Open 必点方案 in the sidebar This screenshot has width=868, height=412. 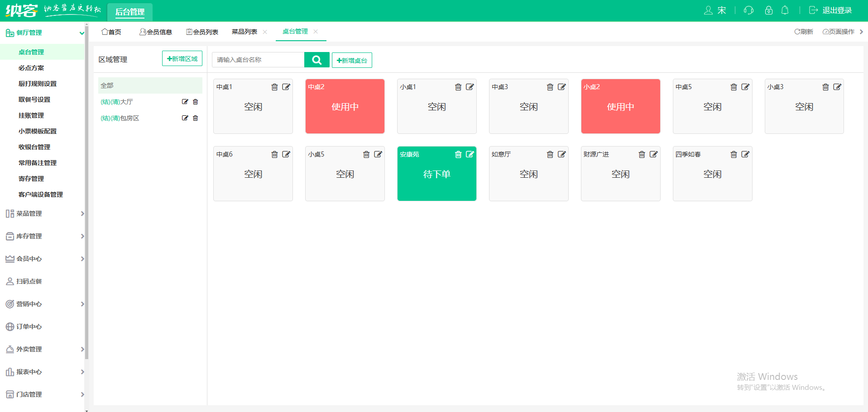(31, 68)
